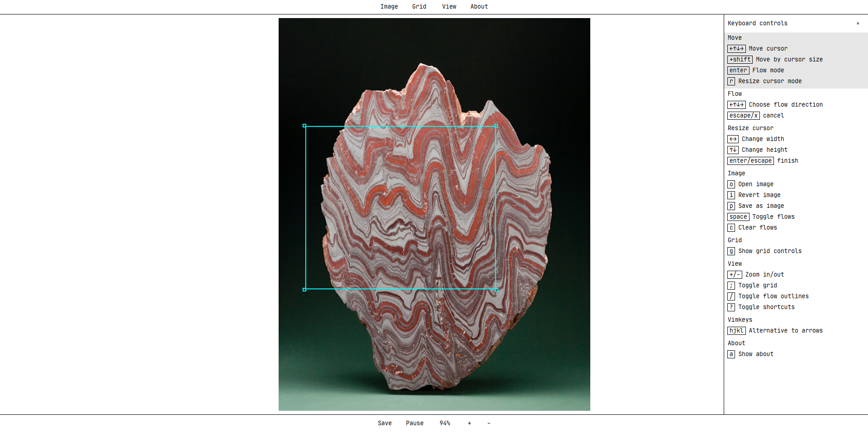Click the 'i' Revert image key icon

tap(731, 195)
